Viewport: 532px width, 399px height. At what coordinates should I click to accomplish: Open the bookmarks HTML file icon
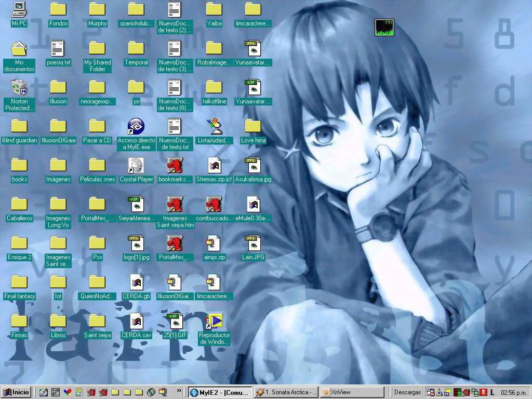point(175,166)
